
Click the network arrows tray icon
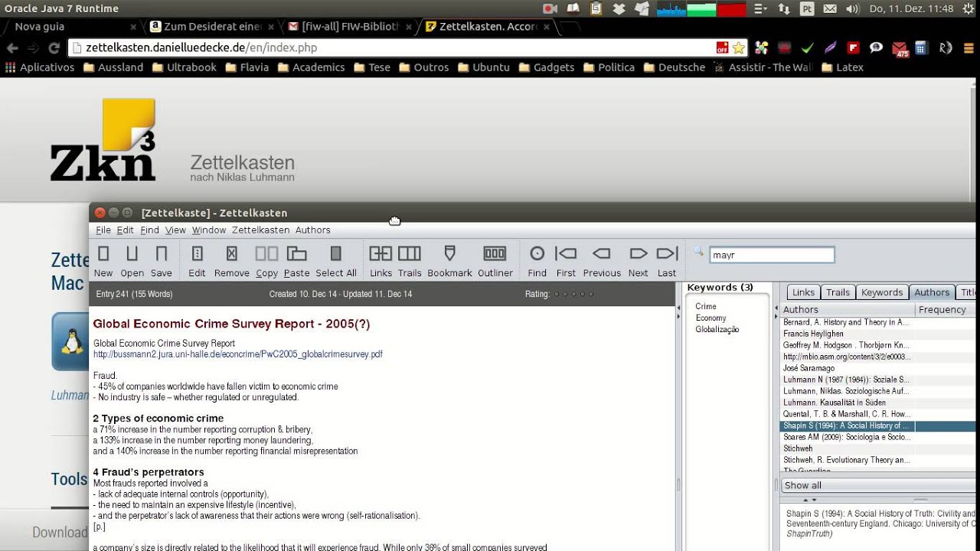click(x=783, y=8)
